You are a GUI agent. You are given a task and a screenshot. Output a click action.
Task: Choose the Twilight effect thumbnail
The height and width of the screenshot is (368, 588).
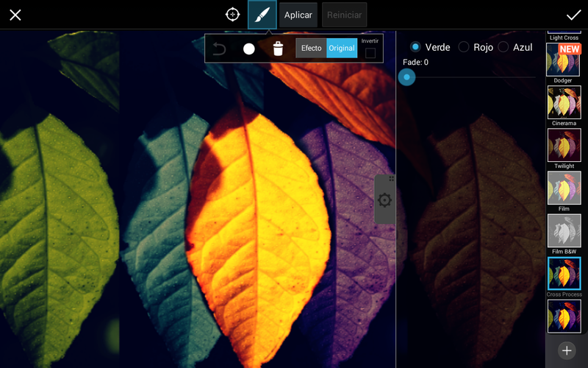coord(564,145)
